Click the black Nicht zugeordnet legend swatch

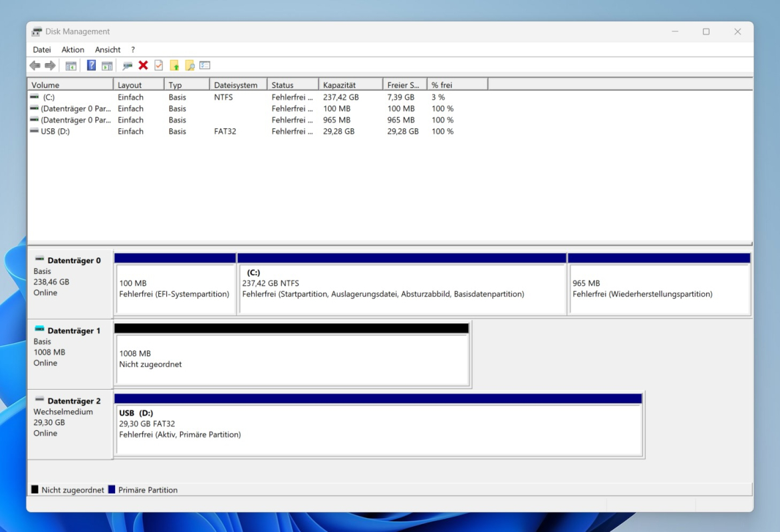pyautogui.click(x=35, y=489)
